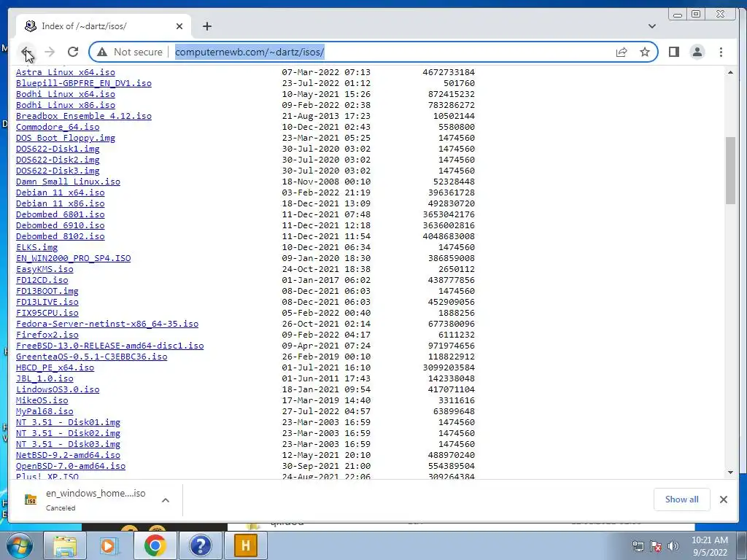
Task: Click HBCD_PE_x64.iso link
Action: click(x=55, y=368)
